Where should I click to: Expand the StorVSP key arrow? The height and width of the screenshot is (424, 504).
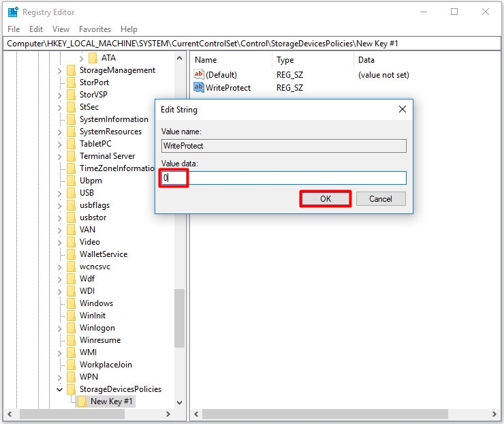(x=59, y=95)
